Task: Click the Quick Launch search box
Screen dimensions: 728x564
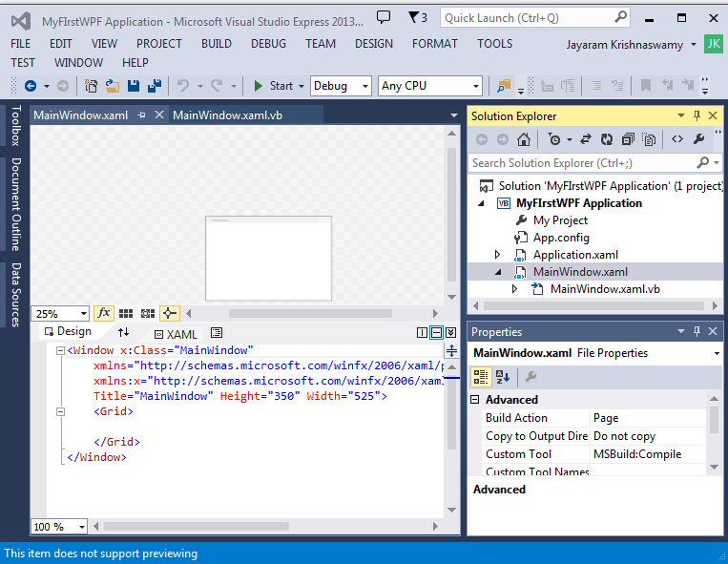Action: pos(535,18)
